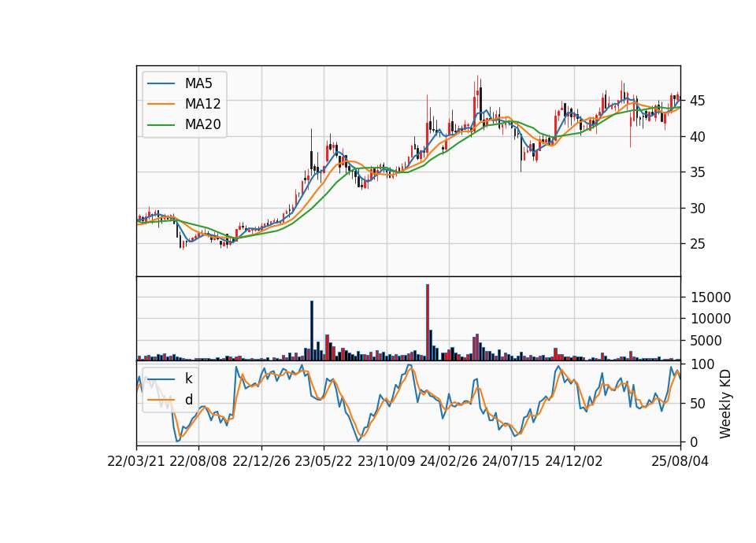756x543 pixels.
Task: Click price axis value 30
Action: [x=698, y=209]
